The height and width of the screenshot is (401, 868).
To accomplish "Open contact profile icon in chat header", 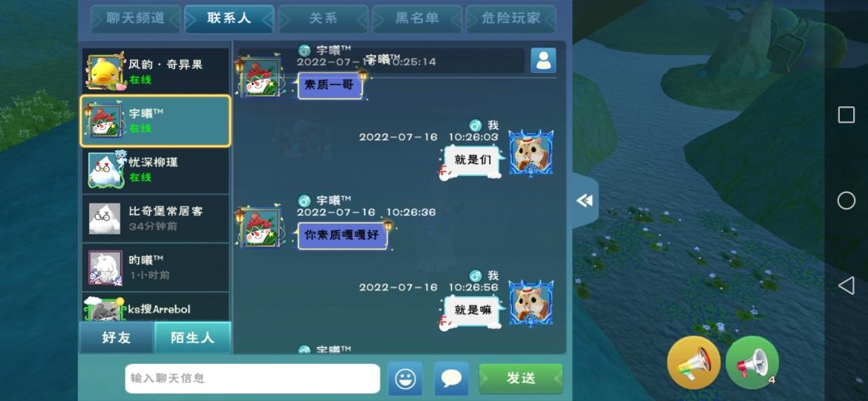I will point(543,60).
